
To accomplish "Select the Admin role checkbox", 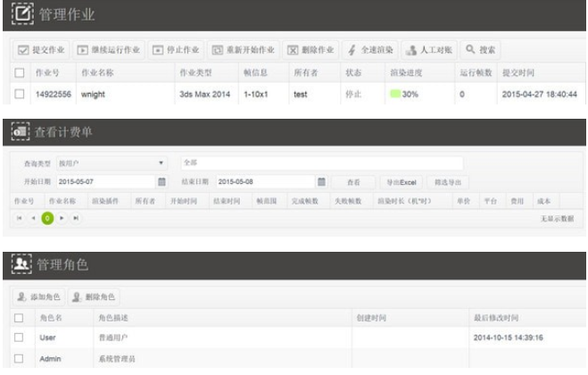I will pyautogui.click(x=19, y=359).
